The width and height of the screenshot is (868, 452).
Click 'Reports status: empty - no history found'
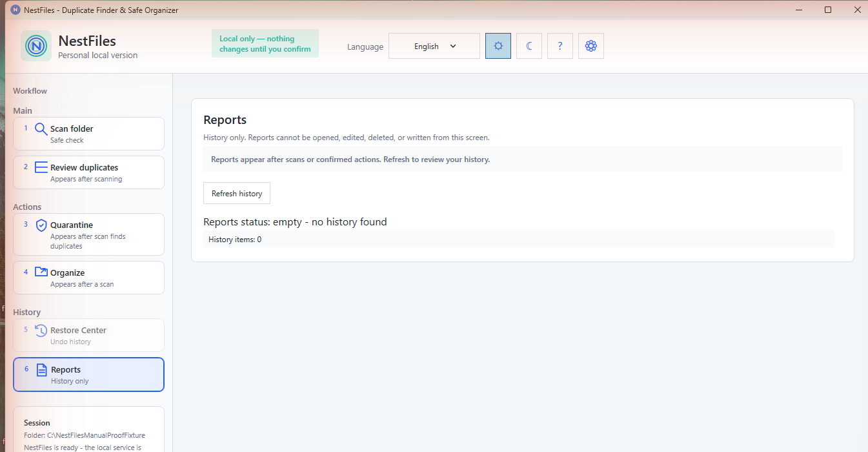(x=295, y=222)
